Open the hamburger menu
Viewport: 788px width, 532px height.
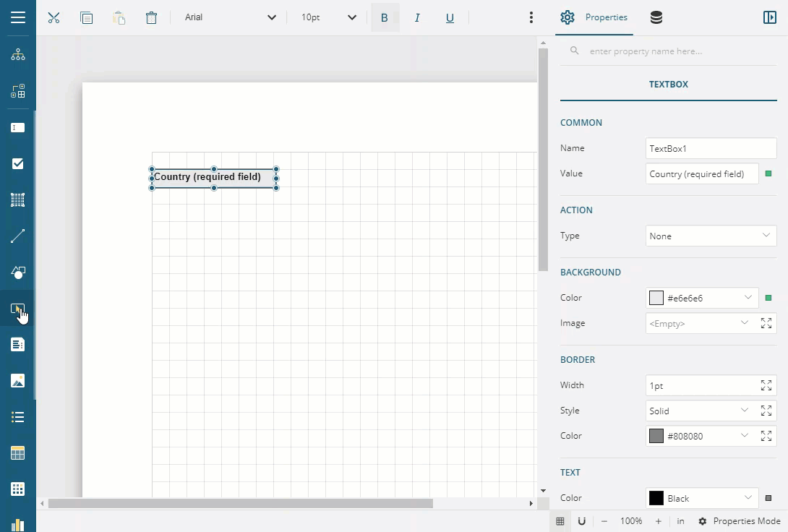click(x=18, y=17)
